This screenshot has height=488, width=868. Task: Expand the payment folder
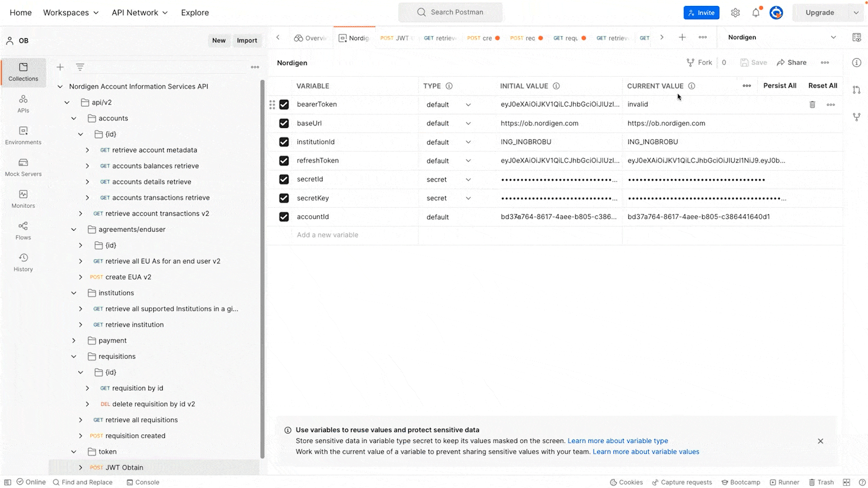(74, 341)
